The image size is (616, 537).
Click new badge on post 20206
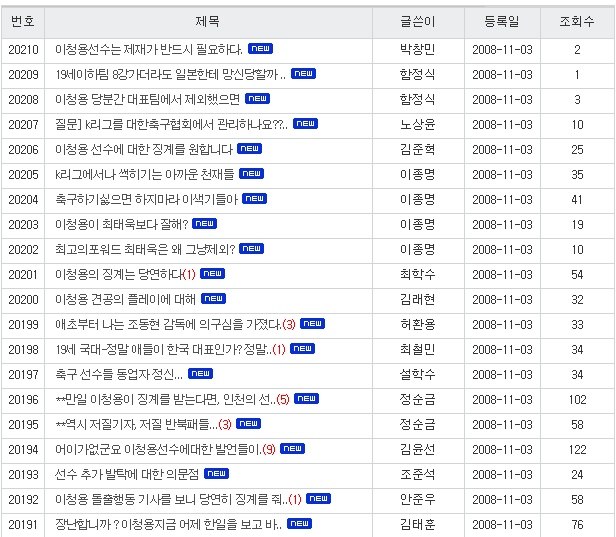pos(249,148)
